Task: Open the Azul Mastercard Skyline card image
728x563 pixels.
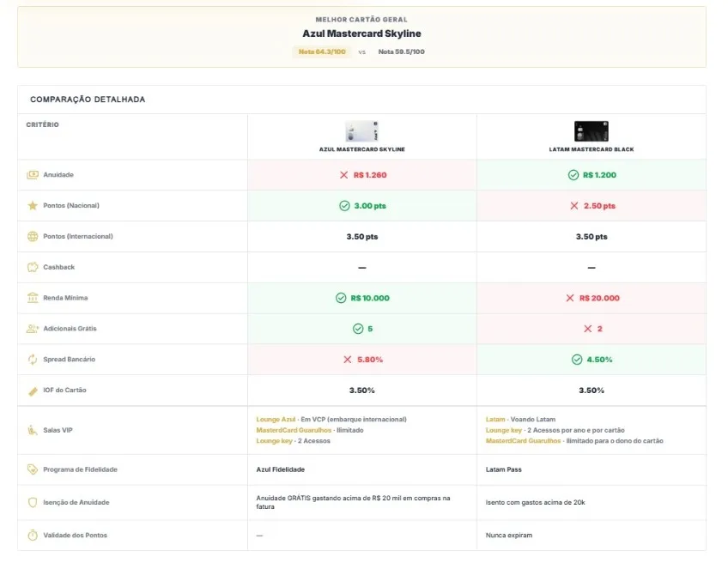Action: click(362, 131)
